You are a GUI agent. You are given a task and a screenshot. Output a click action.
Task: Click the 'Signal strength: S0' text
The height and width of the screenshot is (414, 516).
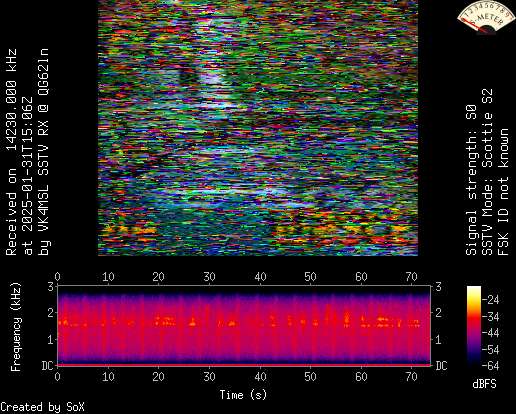(x=472, y=180)
